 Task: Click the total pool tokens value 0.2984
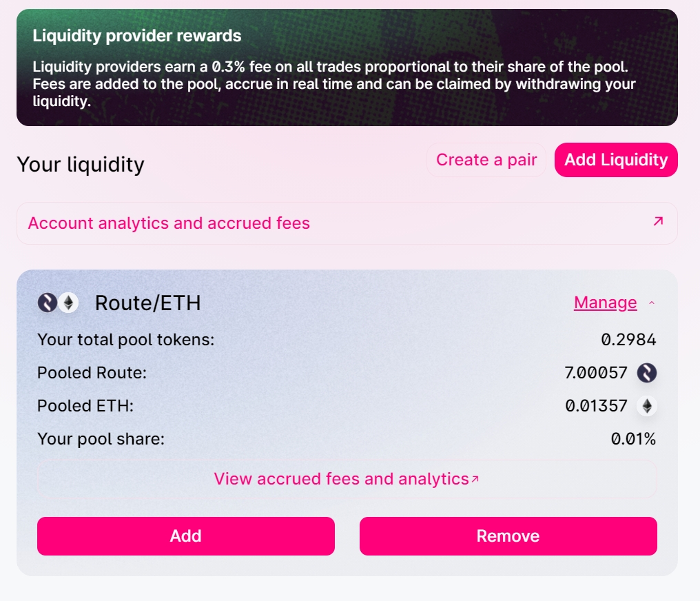point(628,339)
